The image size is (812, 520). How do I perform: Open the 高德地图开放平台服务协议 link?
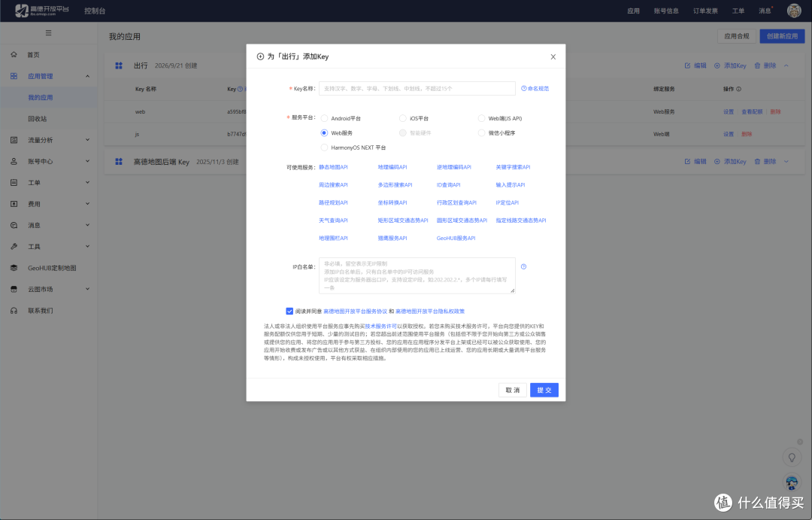click(355, 312)
